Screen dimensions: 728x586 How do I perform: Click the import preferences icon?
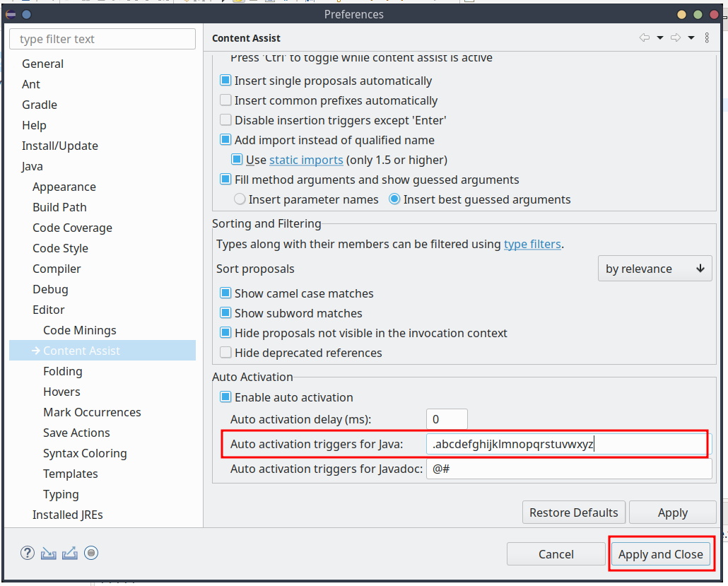[49, 553]
